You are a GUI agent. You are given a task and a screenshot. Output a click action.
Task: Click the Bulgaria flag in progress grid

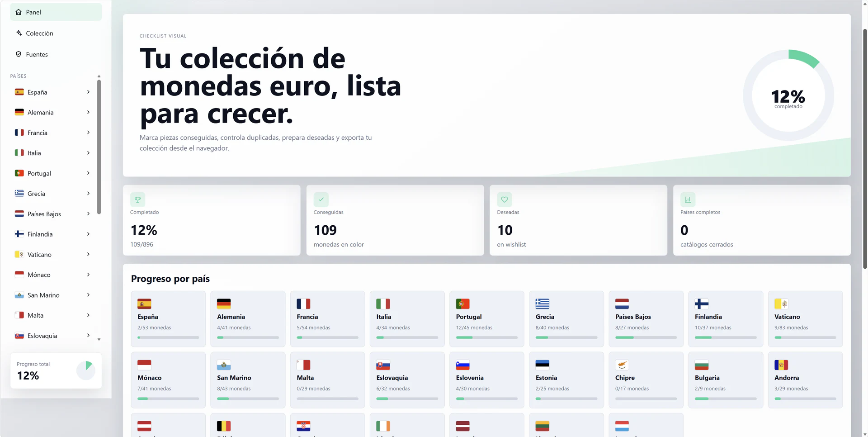coord(702,365)
